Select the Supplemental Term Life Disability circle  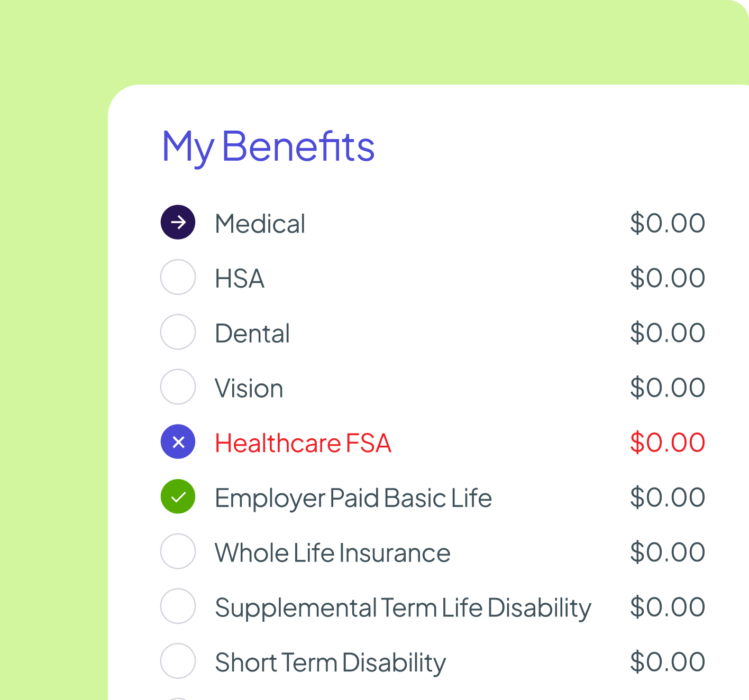coord(178,606)
